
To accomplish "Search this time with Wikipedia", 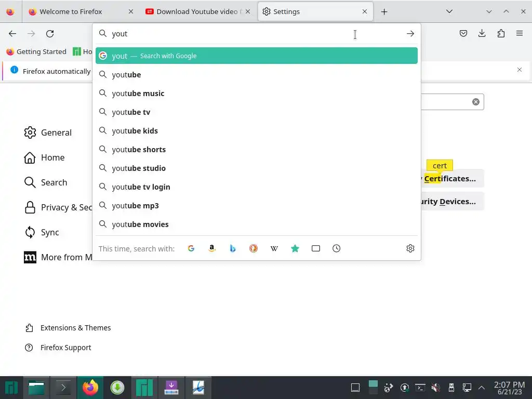I will coord(274,248).
